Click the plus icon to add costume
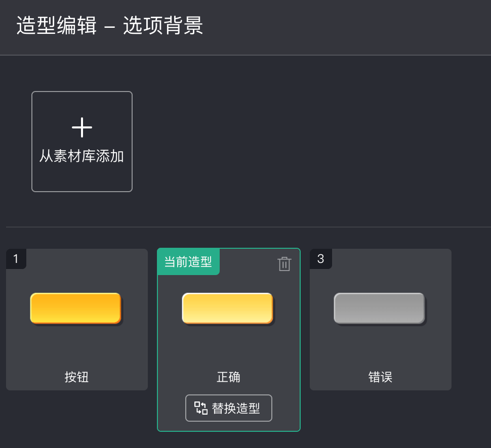Screen dimensions: 491x448 point(82,127)
